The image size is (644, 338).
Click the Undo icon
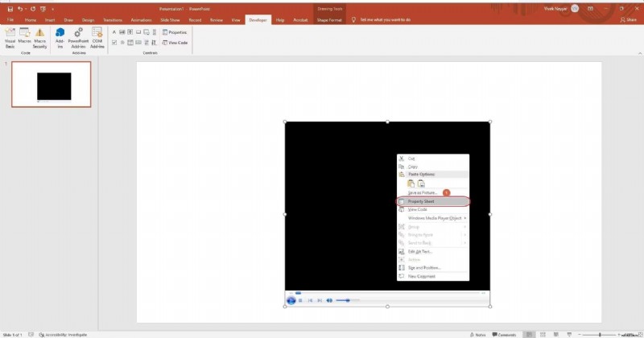(19, 9)
